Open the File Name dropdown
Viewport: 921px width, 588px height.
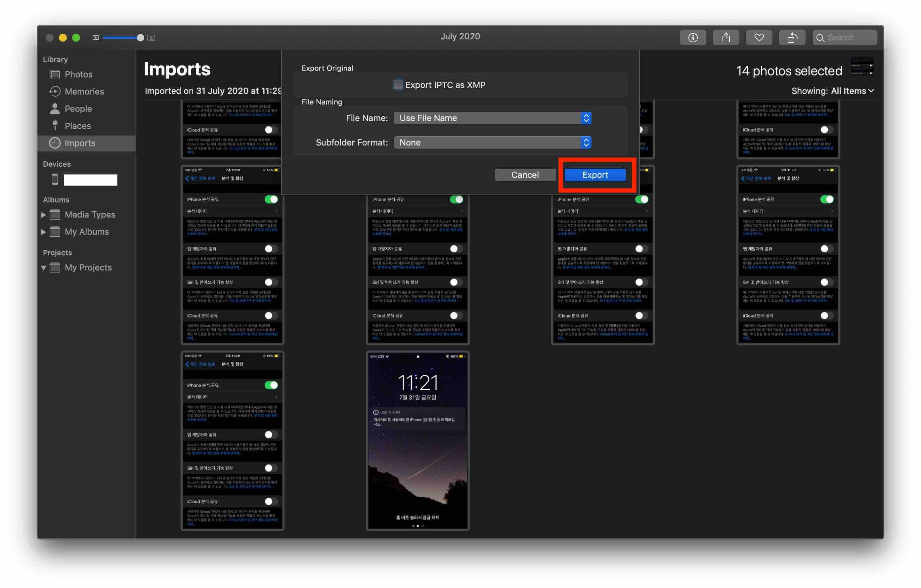coord(493,118)
